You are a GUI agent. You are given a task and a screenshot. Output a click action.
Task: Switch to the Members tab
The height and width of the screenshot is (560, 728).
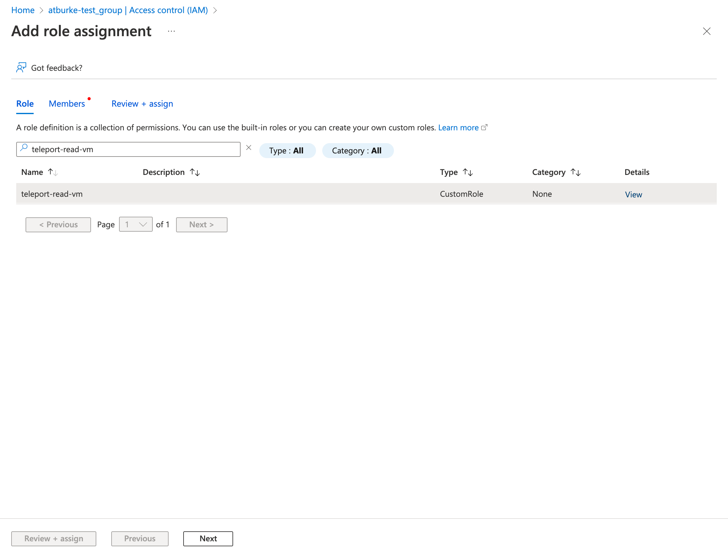(67, 104)
